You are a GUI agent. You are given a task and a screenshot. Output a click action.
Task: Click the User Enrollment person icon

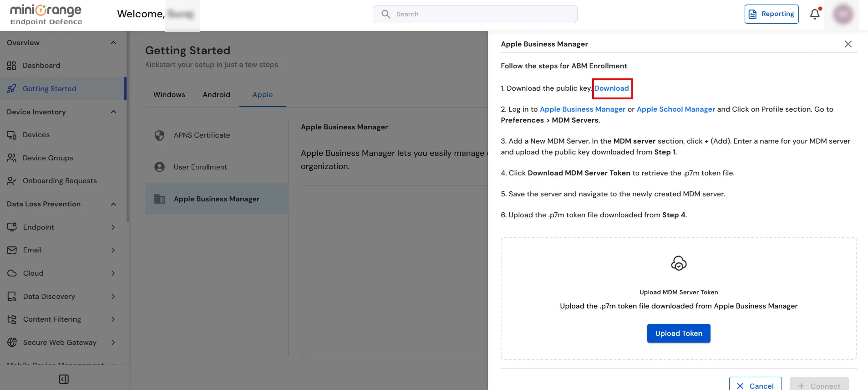(159, 167)
